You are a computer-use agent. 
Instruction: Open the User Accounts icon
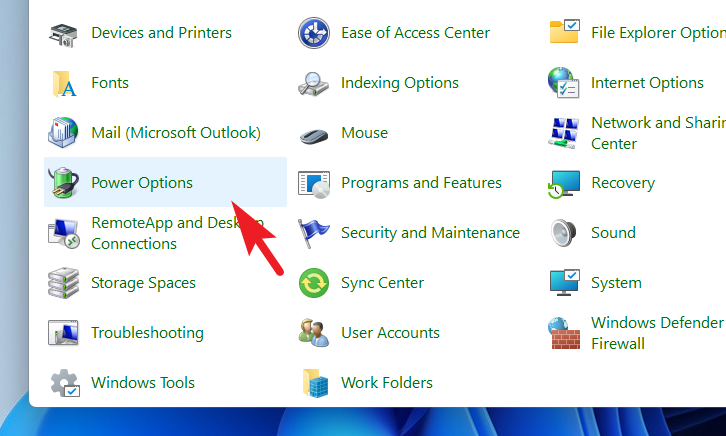[314, 332]
